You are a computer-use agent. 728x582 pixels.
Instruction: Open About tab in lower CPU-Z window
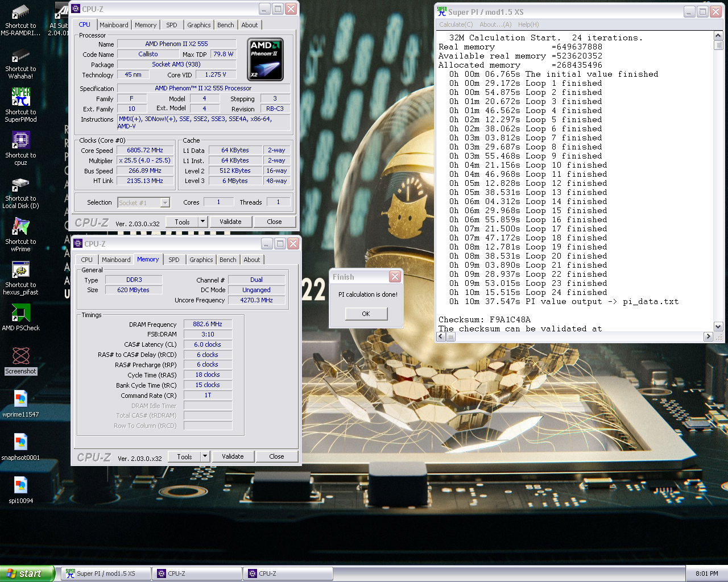(x=252, y=260)
